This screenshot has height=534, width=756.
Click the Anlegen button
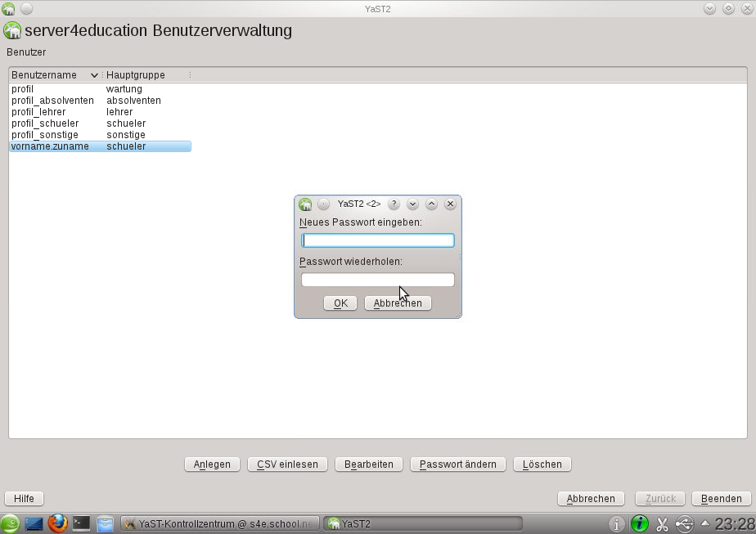pos(212,464)
